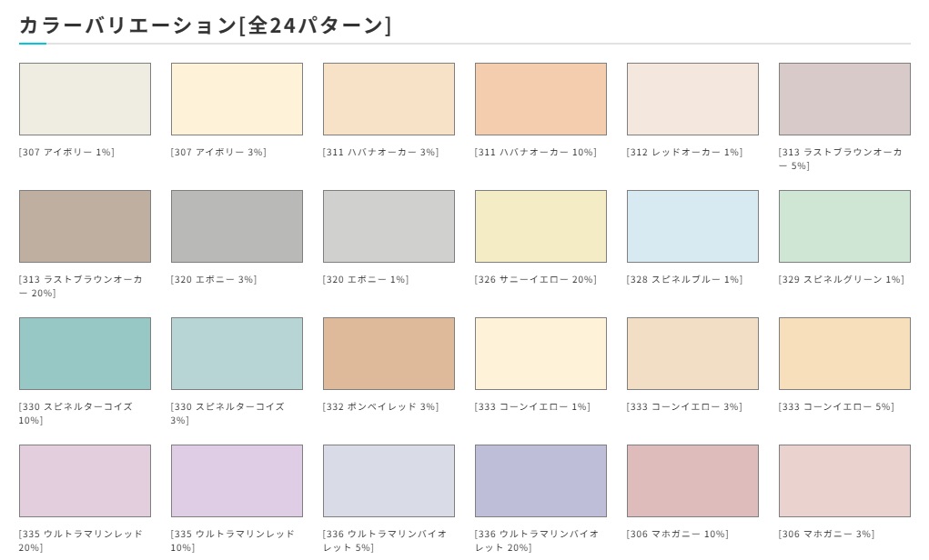Screen dimensions: 929x560
Task: Select the 336 ウルトラマリンバイオレット 20% swatch
Action: click(x=540, y=481)
